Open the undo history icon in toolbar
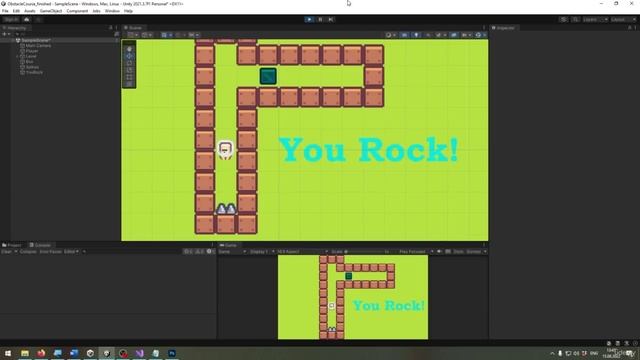Image resolution: width=640 pixels, height=360 pixels. 564,20
